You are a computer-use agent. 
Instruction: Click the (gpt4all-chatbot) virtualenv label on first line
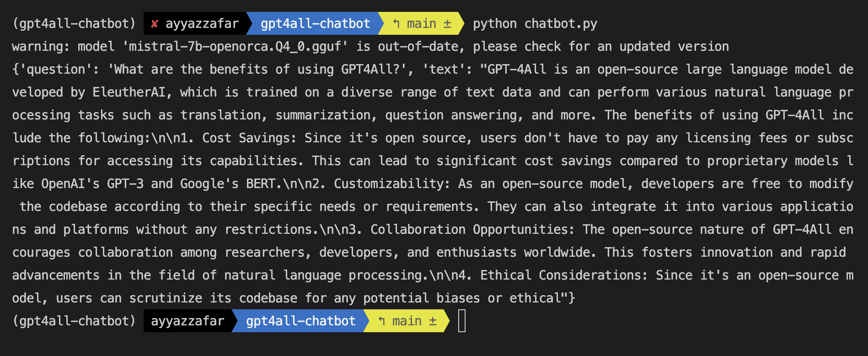(74, 24)
